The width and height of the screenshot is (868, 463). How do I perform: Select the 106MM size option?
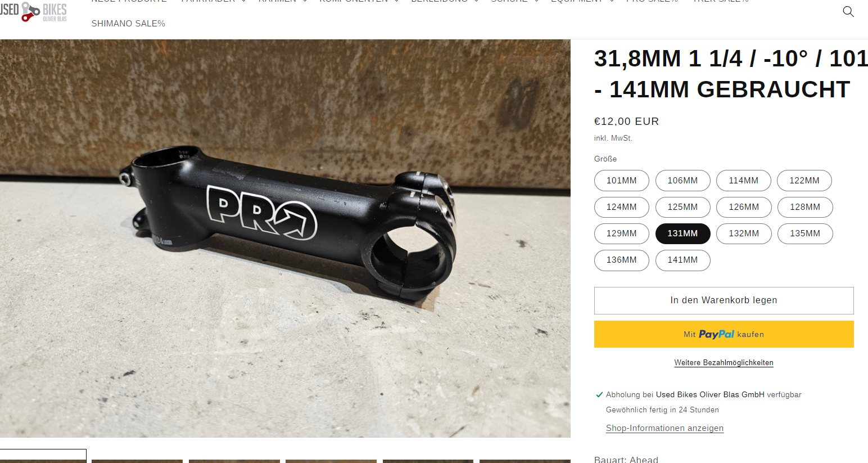682,181
